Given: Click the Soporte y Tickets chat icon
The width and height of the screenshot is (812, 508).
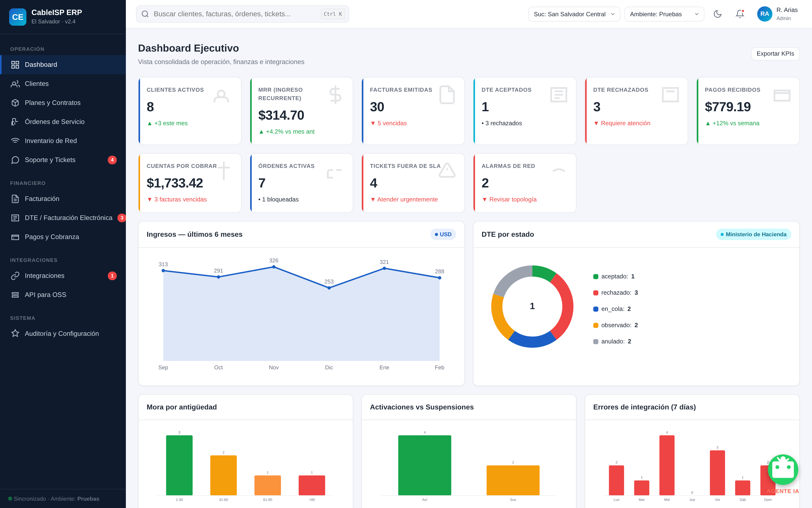Looking at the screenshot, I should point(15,160).
